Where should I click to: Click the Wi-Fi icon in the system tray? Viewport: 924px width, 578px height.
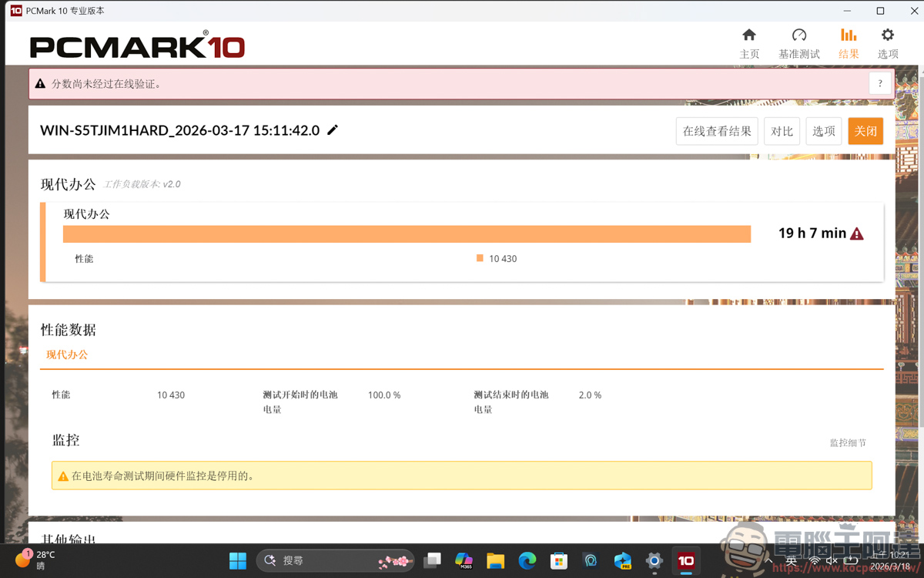tap(815, 560)
